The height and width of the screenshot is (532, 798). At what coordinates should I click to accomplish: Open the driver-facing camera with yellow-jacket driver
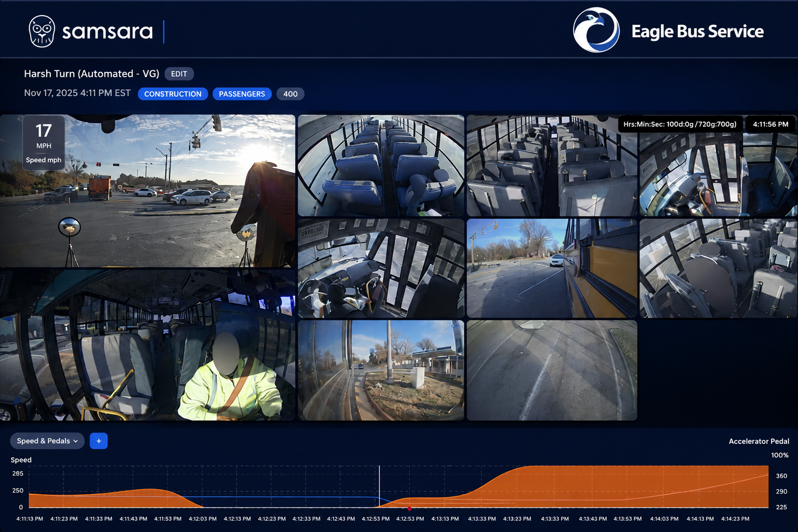click(148, 344)
